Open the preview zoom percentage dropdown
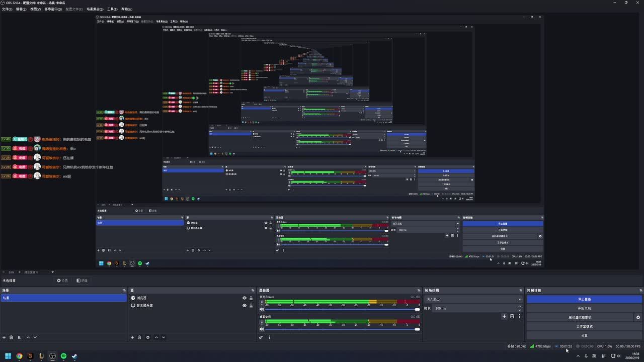Viewport: 644px width, 362px height. [11, 272]
